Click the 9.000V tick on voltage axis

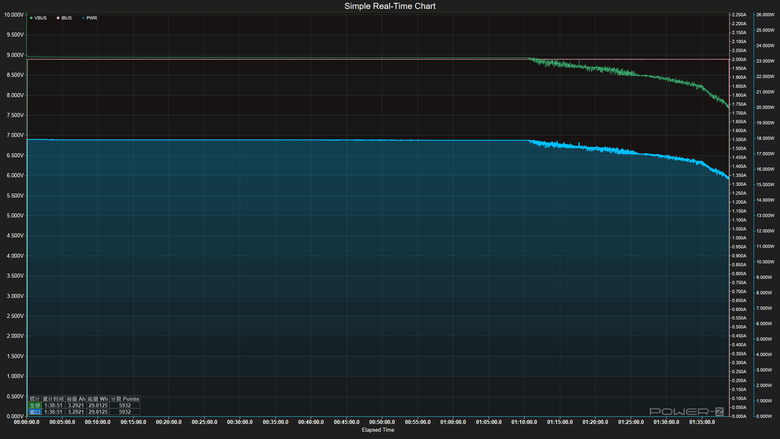click(15, 55)
